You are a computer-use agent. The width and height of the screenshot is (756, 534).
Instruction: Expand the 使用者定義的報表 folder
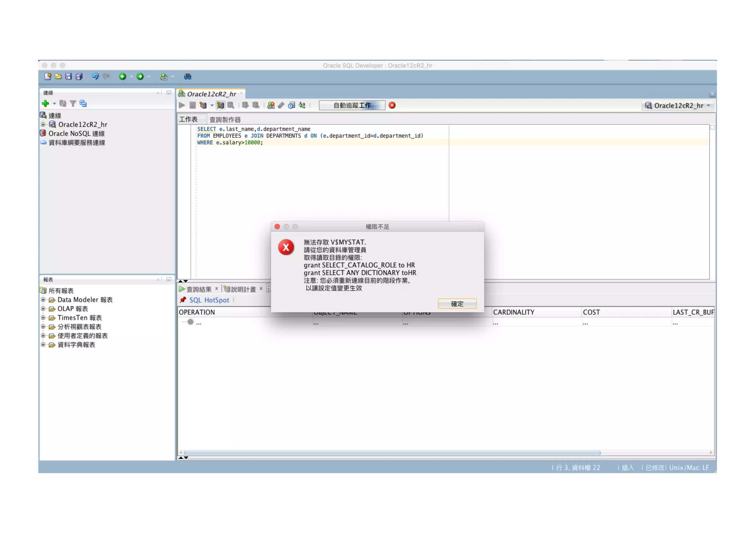tap(43, 335)
